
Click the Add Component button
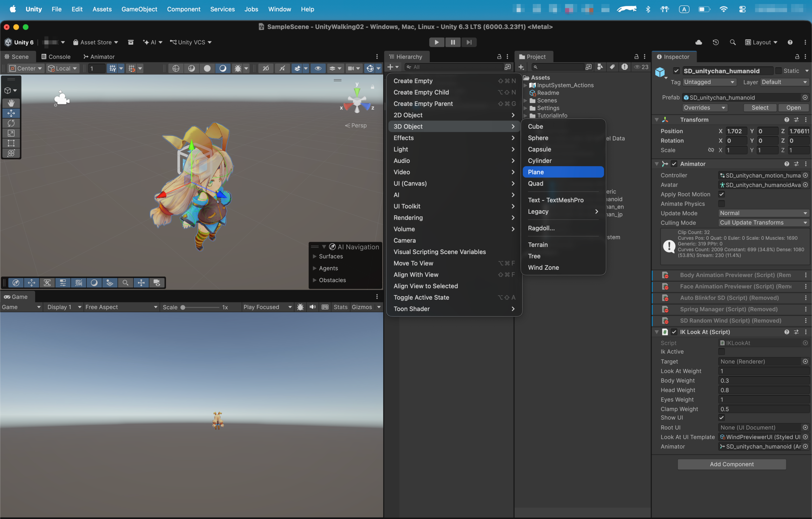(x=731, y=464)
